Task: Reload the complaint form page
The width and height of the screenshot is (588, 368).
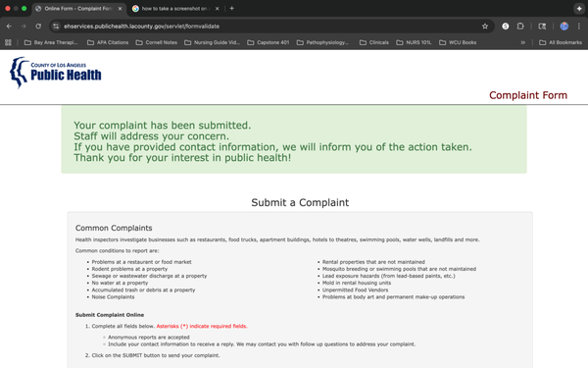Action: tap(38, 26)
